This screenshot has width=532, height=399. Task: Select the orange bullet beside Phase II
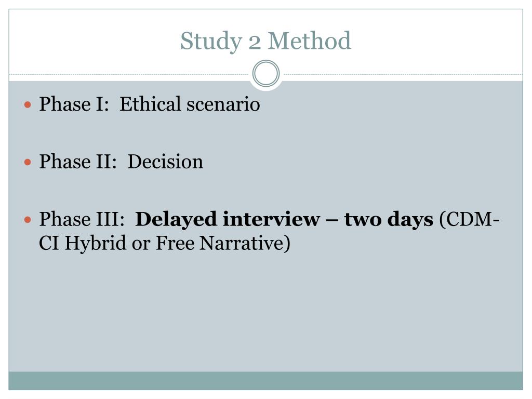[28, 162]
